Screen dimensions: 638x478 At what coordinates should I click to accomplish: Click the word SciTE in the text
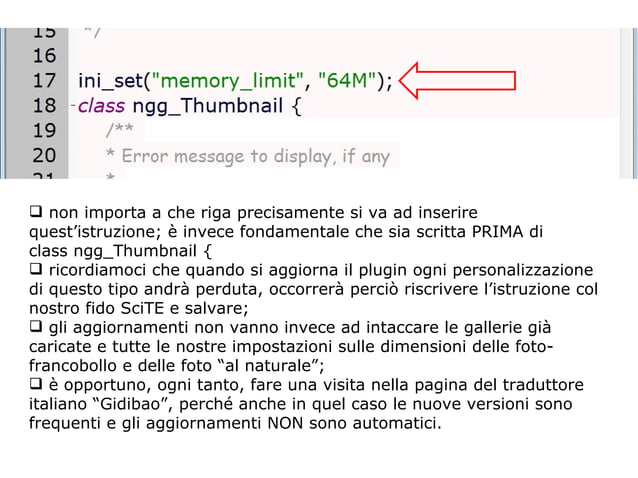pyautogui.click(x=142, y=308)
